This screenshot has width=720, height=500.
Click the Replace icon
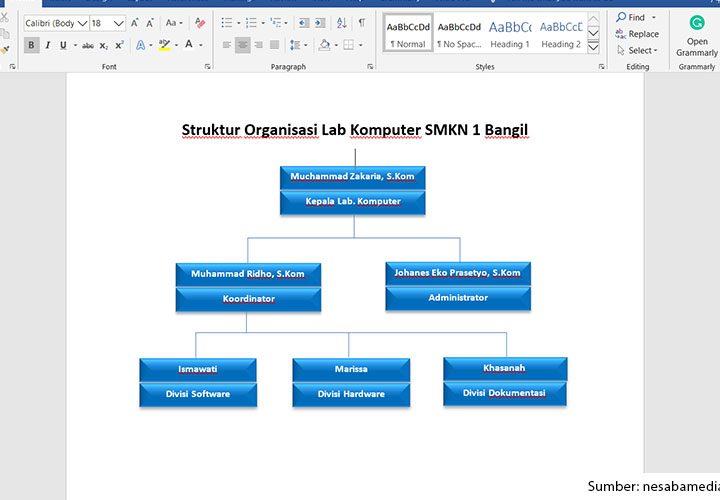point(620,34)
